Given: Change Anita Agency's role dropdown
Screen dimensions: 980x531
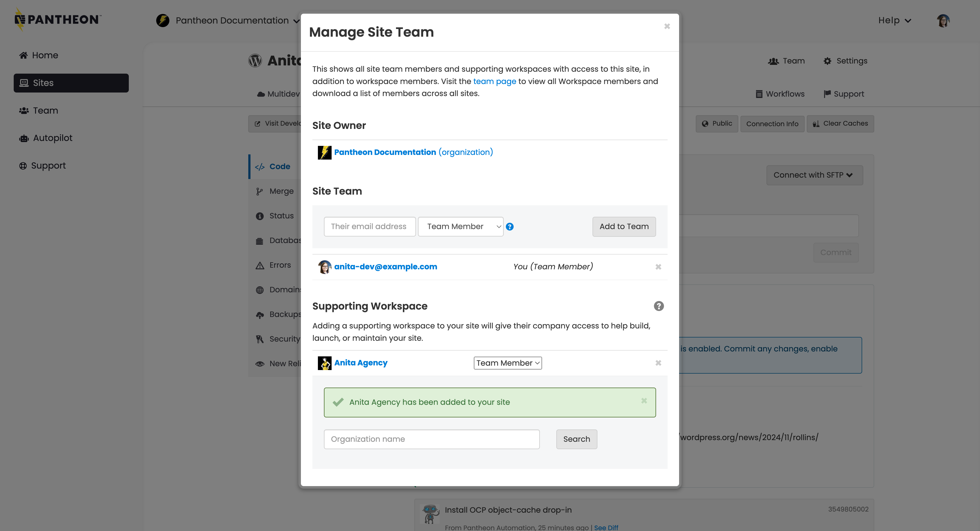Looking at the screenshot, I should tap(508, 363).
